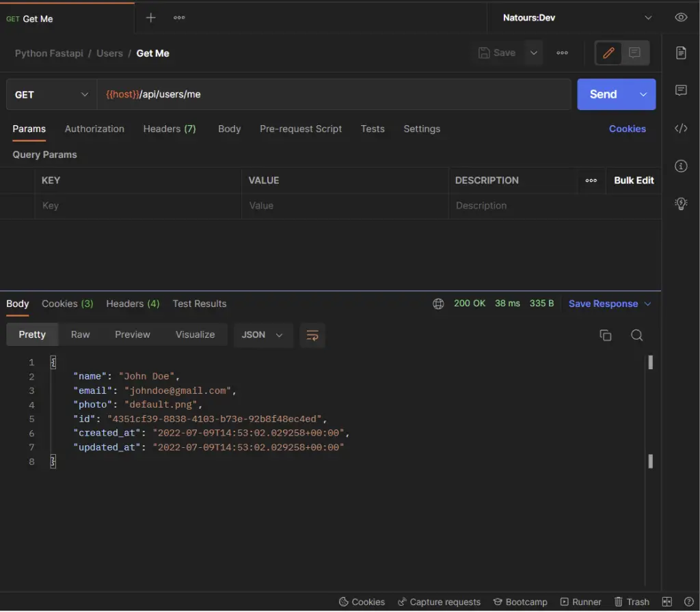Copy the response body
700x612 pixels.
point(604,335)
